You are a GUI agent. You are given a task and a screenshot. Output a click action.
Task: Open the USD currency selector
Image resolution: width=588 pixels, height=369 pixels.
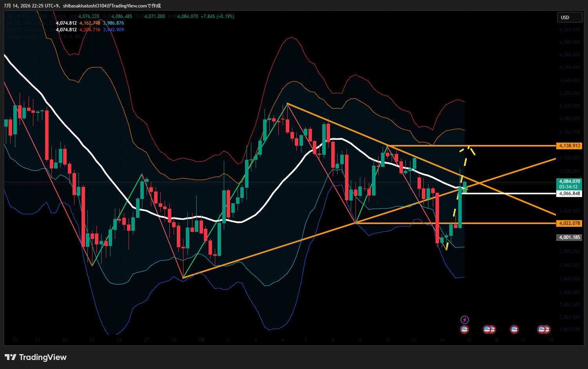(570, 17)
